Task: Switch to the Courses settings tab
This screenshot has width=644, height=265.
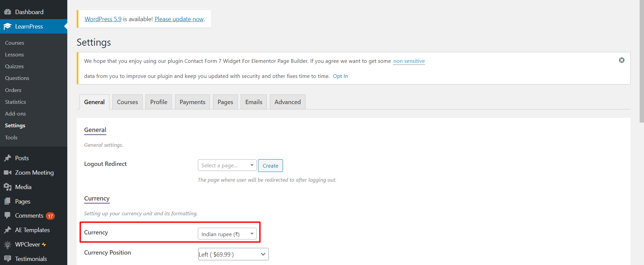Action: tap(128, 102)
